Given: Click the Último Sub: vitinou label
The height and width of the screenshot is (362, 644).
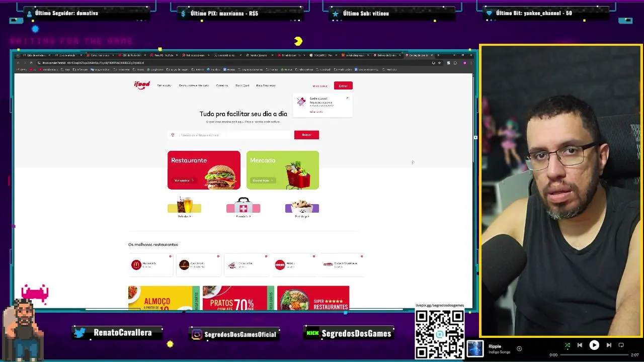Looking at the screenshot, I should tap(366, 14).
